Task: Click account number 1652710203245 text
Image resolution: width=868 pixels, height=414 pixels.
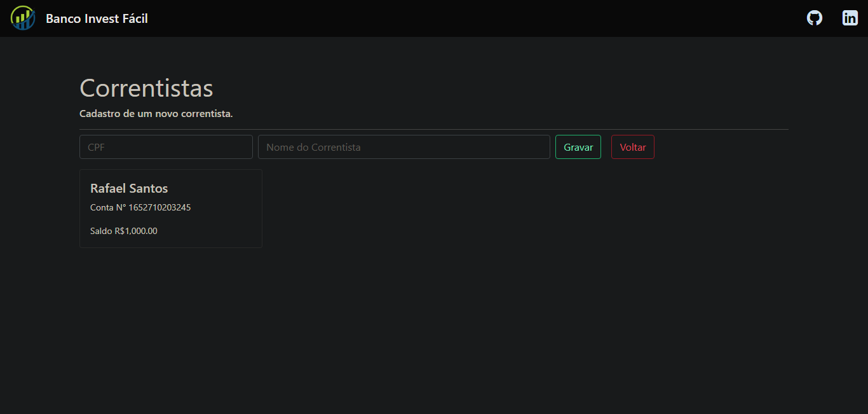Action: [x=159, y=207]
